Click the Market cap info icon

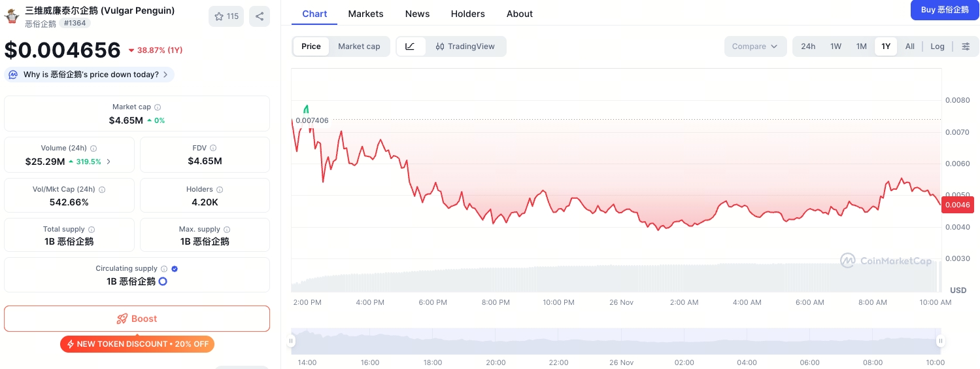[x=158, y=107]
